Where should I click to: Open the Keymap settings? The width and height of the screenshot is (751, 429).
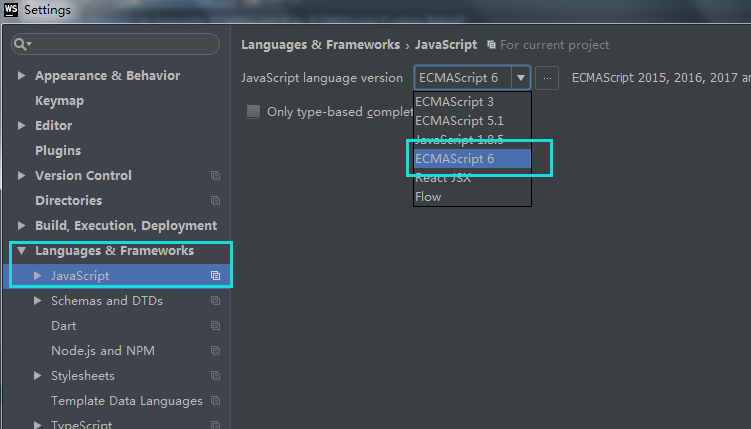pos(59,101)
